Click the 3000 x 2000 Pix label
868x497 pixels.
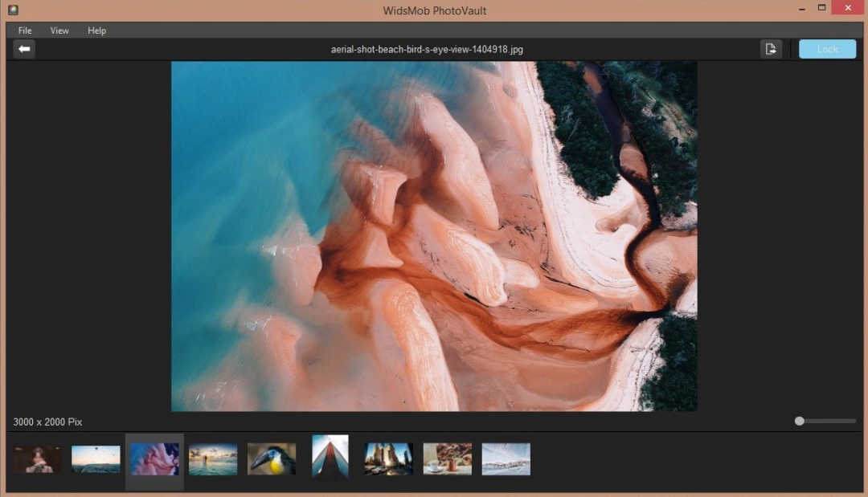click(46, 422)
